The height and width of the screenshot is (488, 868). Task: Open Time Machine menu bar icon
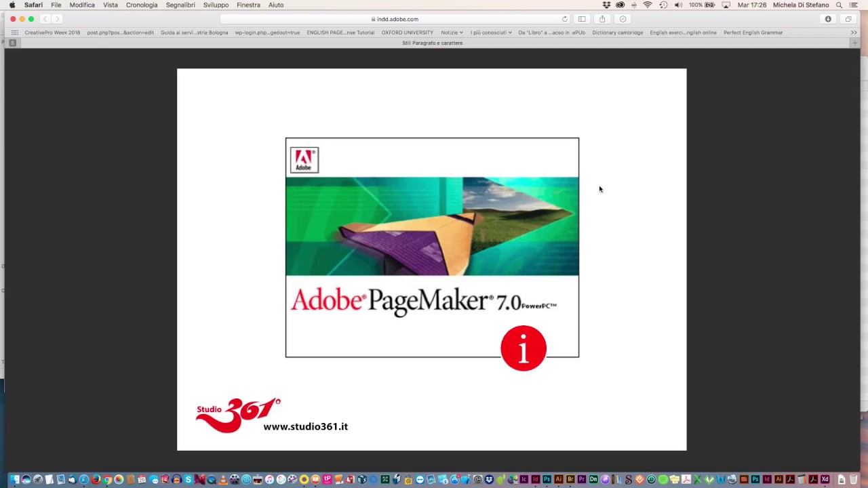point(663,5)
